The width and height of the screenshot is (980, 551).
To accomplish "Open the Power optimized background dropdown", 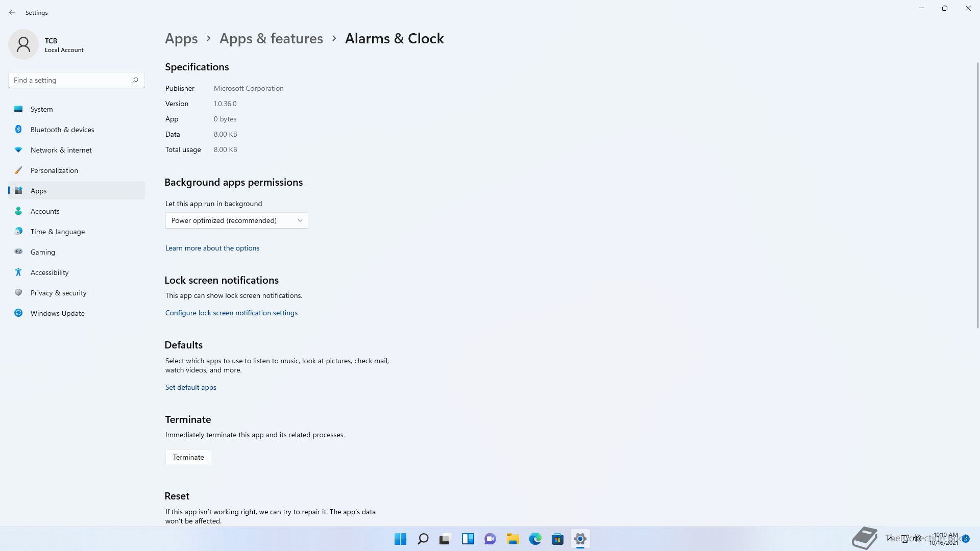I will pos(236,220).
